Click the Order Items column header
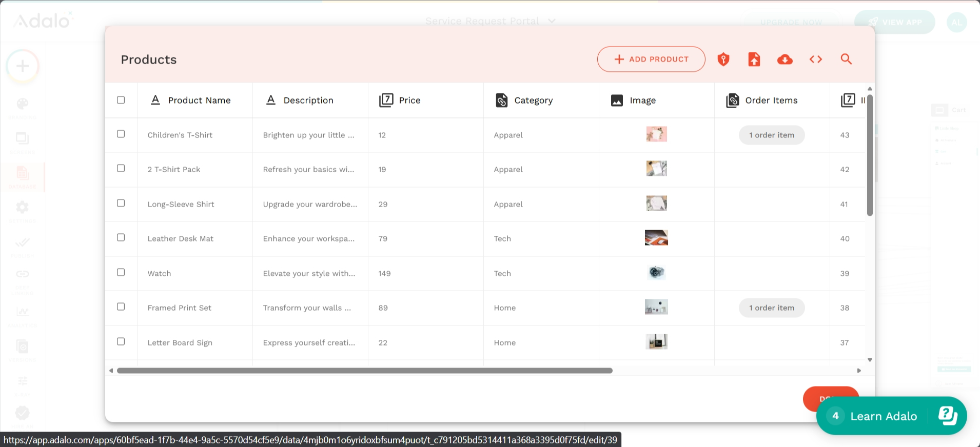The height and width of the screenshot is (447, 980). pyautogui.click(x=772, y=100)
